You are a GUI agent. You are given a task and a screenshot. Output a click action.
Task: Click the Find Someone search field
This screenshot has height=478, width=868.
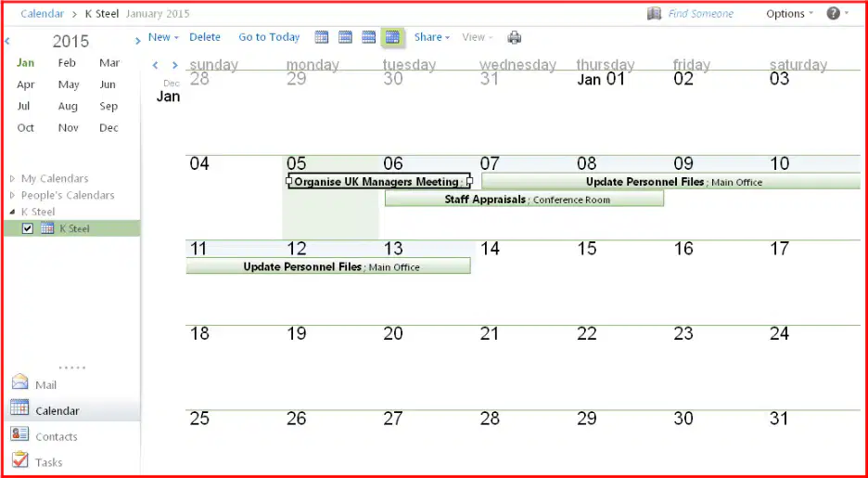pyautogui.click(x=701, y=13)
